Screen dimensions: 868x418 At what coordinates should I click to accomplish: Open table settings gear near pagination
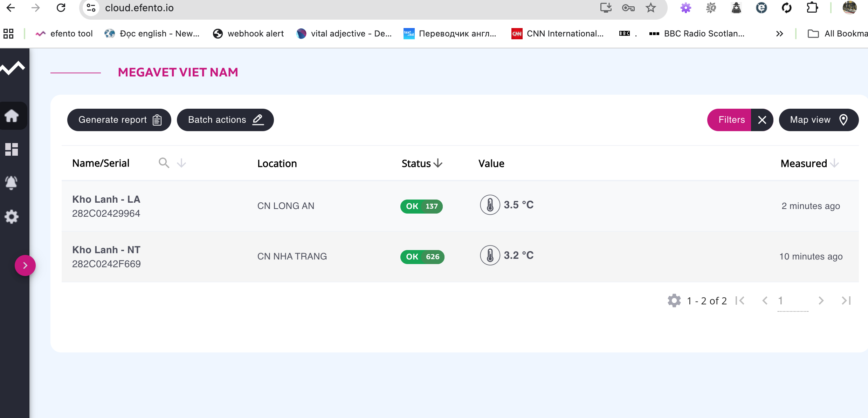click(x=674, y=301)
